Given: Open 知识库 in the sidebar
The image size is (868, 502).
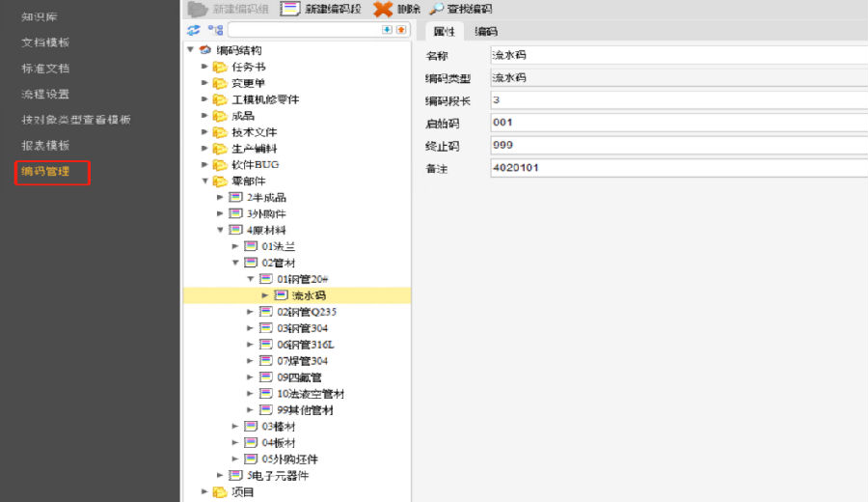Looking at the screenshot, I should 40,16.
